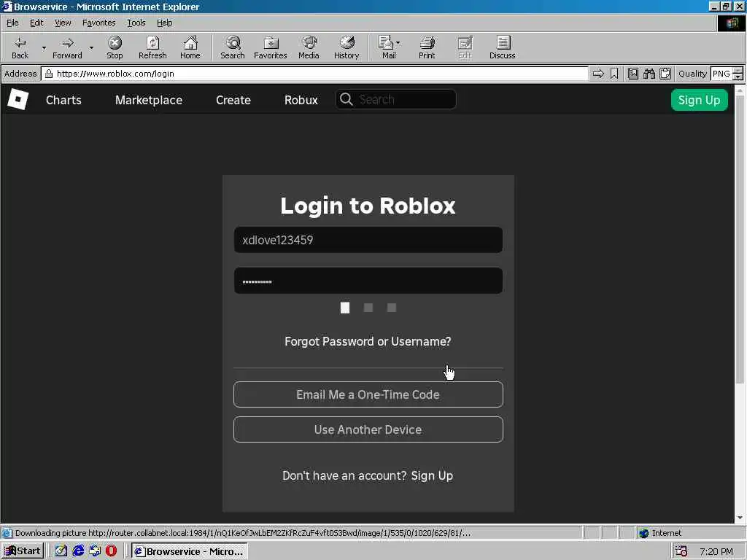Click the scrollbar down arrow
Viewport: 747px width, 560px height.
coord(740,518)
